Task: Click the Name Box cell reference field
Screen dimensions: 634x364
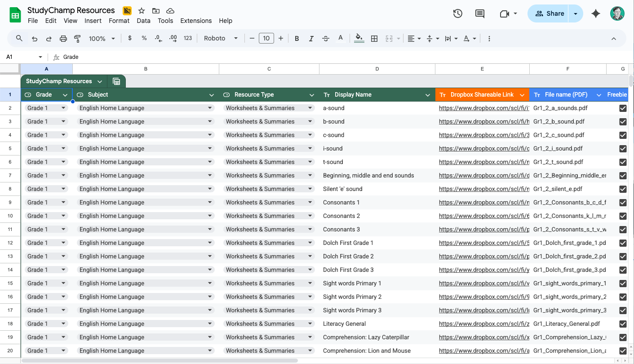Action: pyautogui.click(x=20, y=57)
